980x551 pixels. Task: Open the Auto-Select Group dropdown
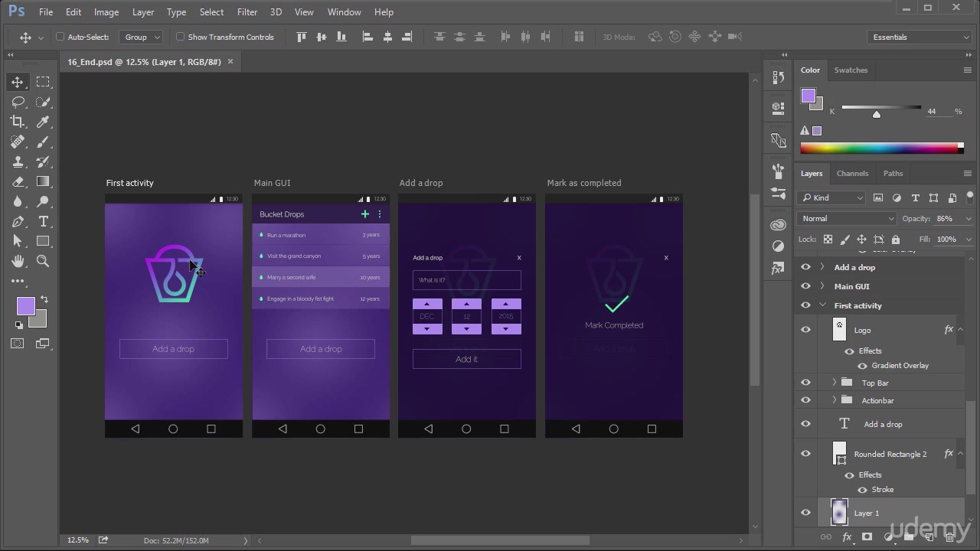pos(142,37)
